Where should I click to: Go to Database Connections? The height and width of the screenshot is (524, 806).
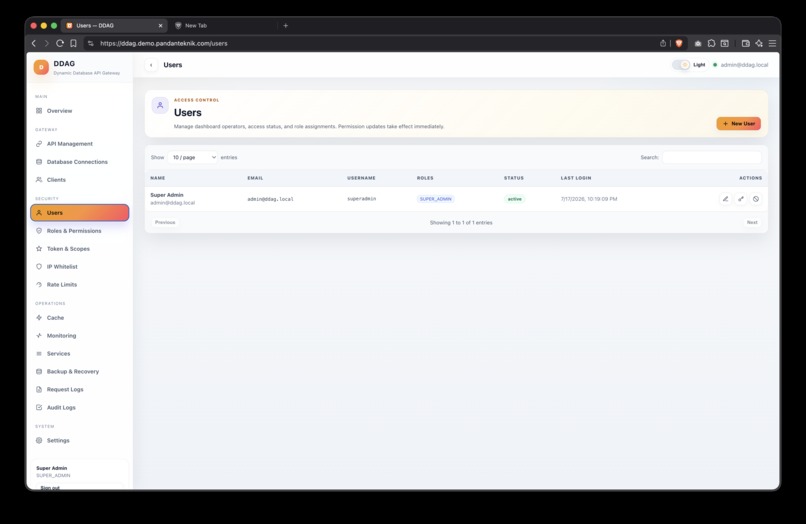click(80, 161)
